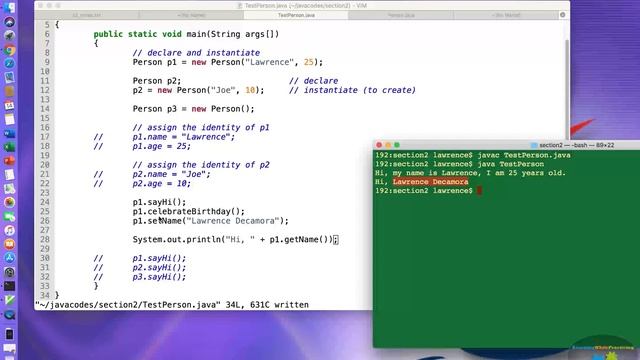The image size is (640, 360).
Task: Click the add-tab button at the tab bar end
Action: [x=562, y=15]
